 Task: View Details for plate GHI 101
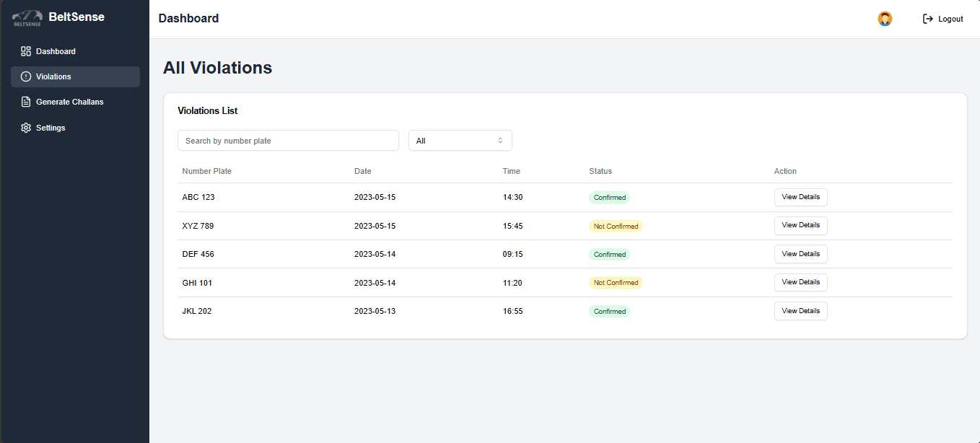(x=800, y=282)
